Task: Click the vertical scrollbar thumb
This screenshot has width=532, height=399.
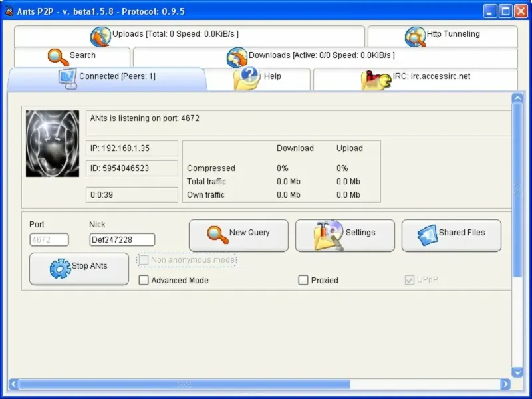Action: 517,190
